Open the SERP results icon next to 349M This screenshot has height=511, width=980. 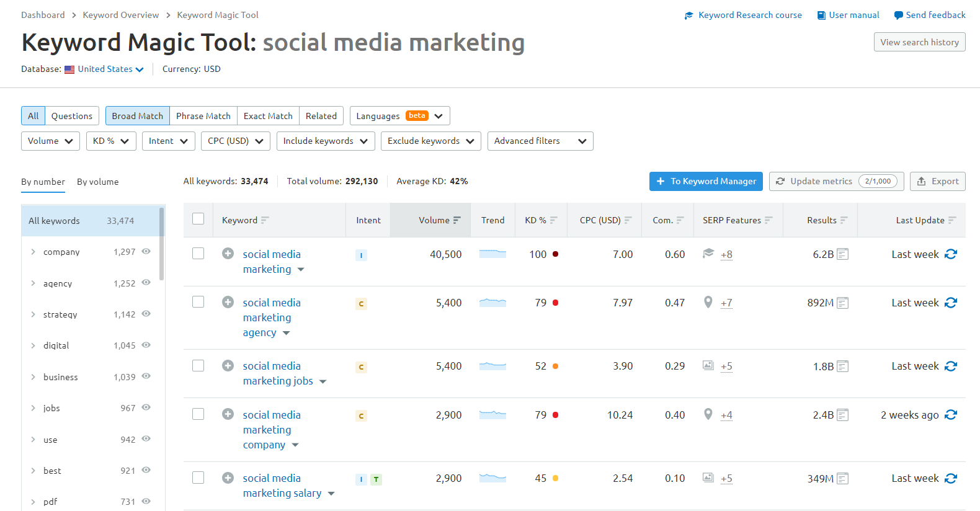point(842,479)
